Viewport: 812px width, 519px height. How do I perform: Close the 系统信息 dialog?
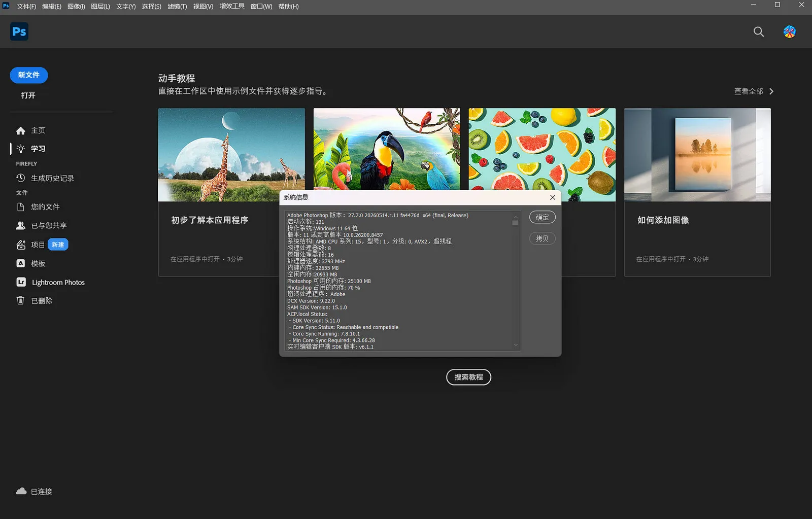click(553, 197)
